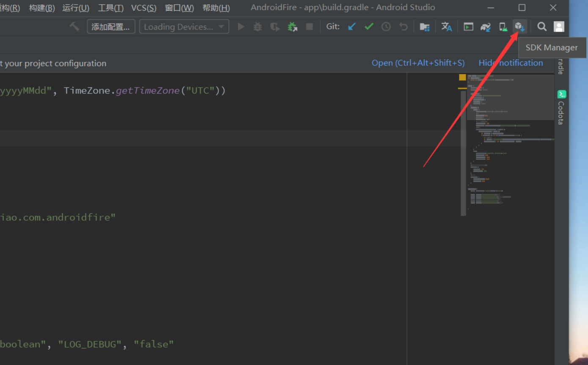
Task: Open the VCS(S) menu
Action: [144, 8]
